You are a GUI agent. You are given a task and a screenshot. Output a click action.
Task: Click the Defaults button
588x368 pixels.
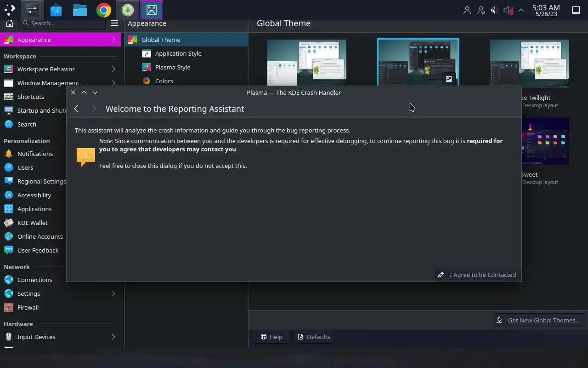coord(314,337)
